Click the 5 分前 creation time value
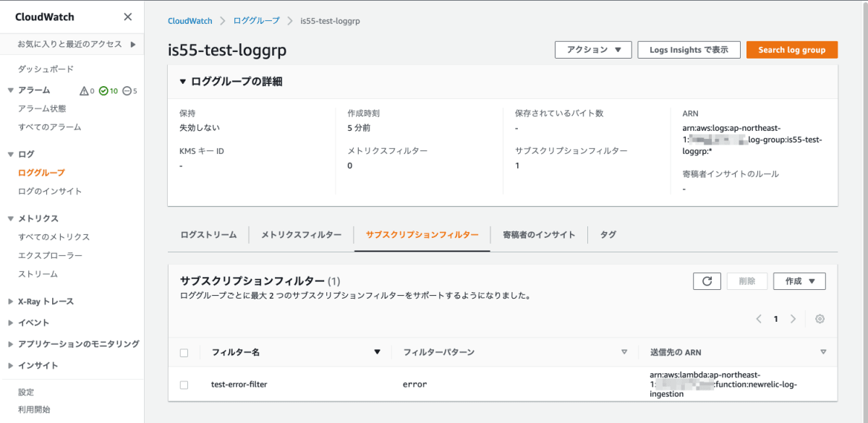Image resolution: width=868 pixels, height=423 pixels. click(x=359, y=128)
